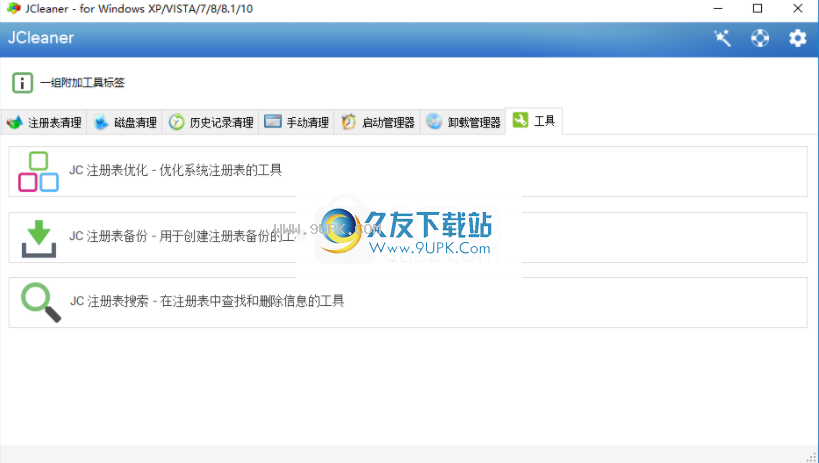Click the JCleaner header title

click(x=41, y=38)
